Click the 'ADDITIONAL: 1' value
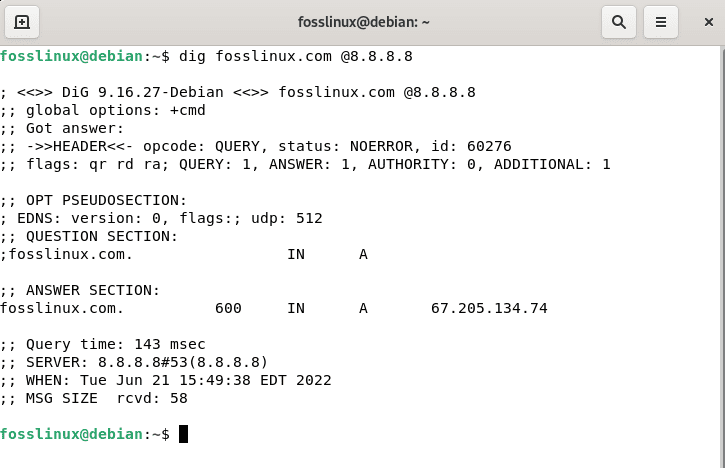725x468 pixels. [x=552, y=164]
